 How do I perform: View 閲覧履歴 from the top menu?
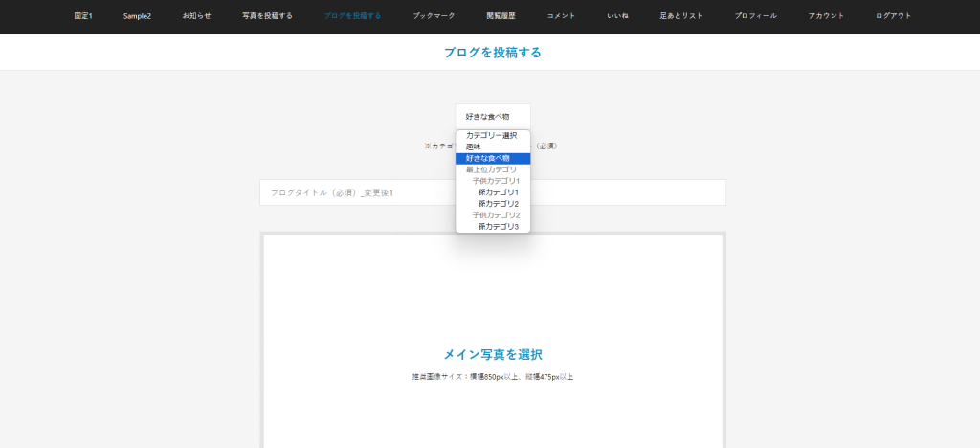501,16
